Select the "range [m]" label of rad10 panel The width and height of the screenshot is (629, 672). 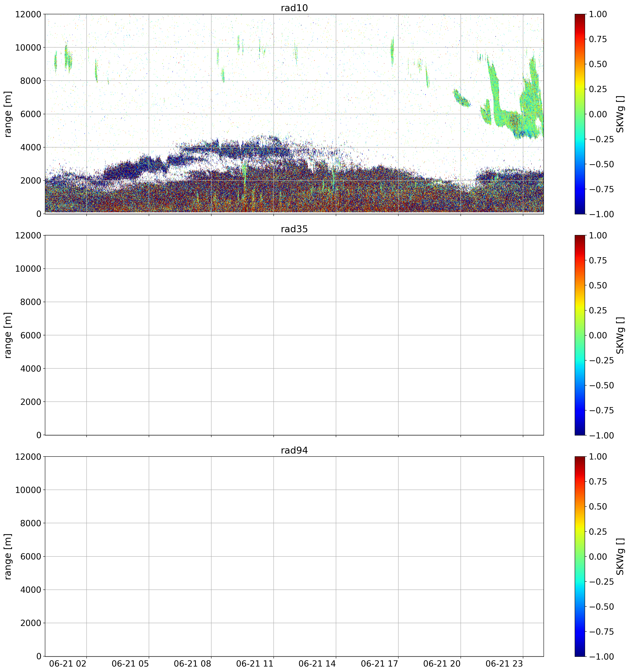(x=8, y=114)
